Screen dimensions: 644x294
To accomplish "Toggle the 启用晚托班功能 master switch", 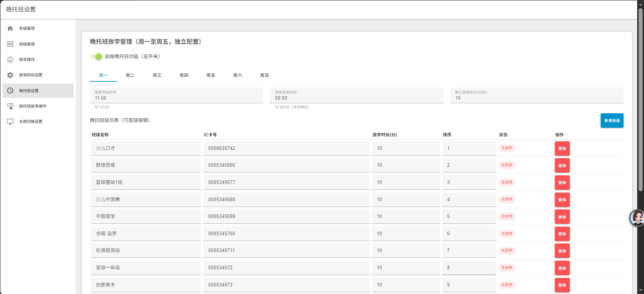I will tap(96, 56).
